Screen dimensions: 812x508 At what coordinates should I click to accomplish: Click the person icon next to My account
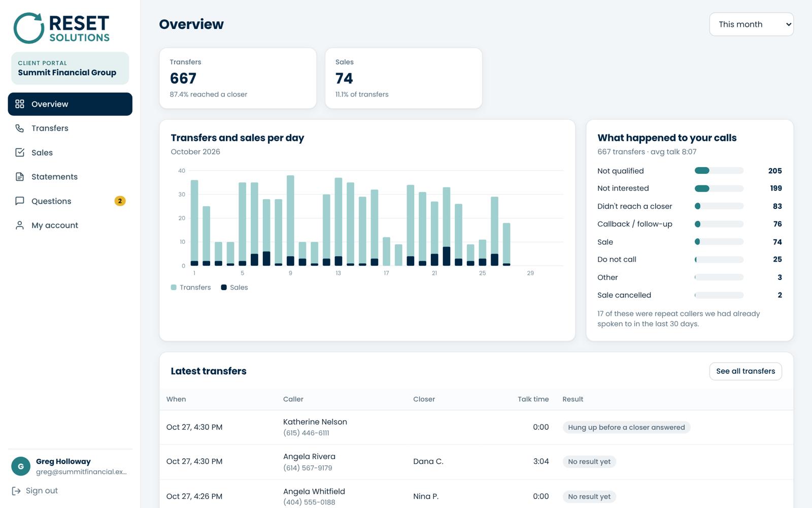[20, 225]
